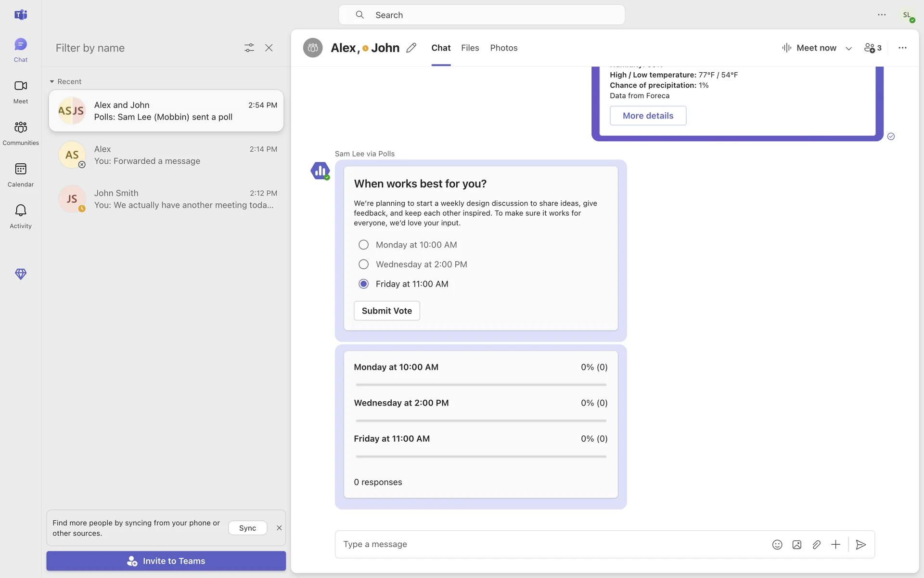Open the Communities section in sidebar
Image resolution: width=924 pixels, height=578 pixels.
pos(20,132)
